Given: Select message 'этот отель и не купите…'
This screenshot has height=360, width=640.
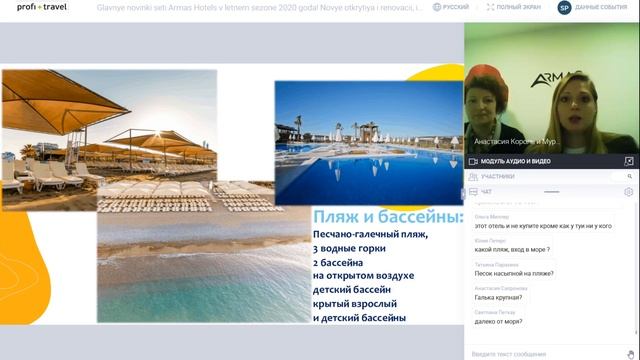Looking at the screenshot, I should pyautogui.click(x=543, y=226).
